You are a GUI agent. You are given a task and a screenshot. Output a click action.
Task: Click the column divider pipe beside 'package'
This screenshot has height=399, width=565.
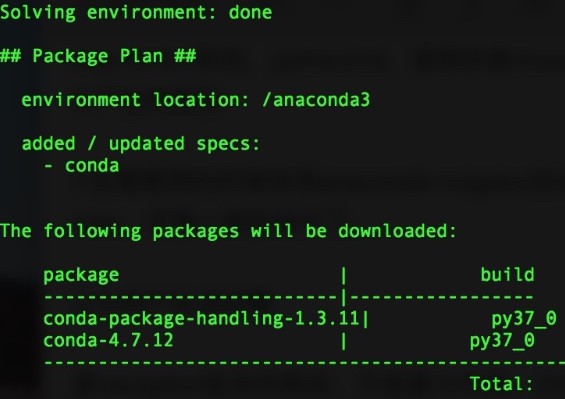[x=344, y=276]
